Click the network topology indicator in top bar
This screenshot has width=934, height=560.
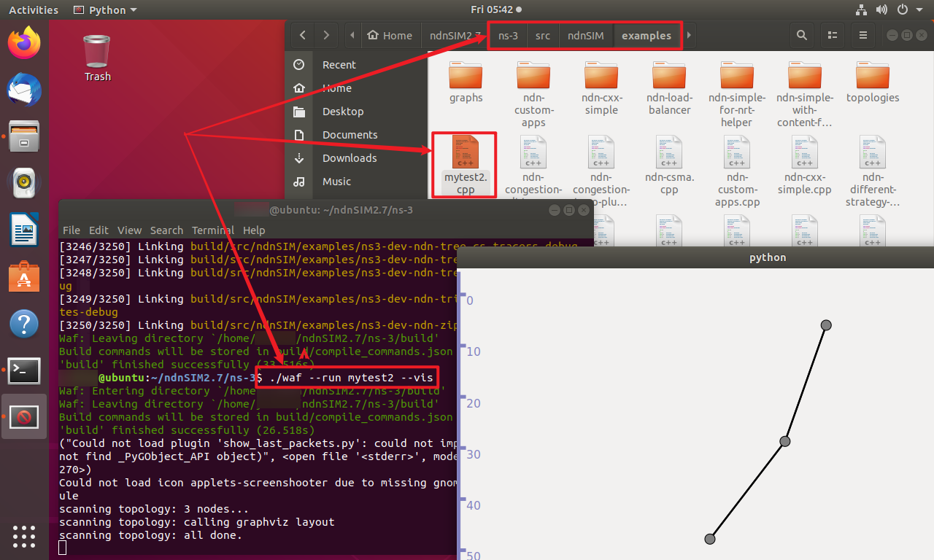coord(861,9)
